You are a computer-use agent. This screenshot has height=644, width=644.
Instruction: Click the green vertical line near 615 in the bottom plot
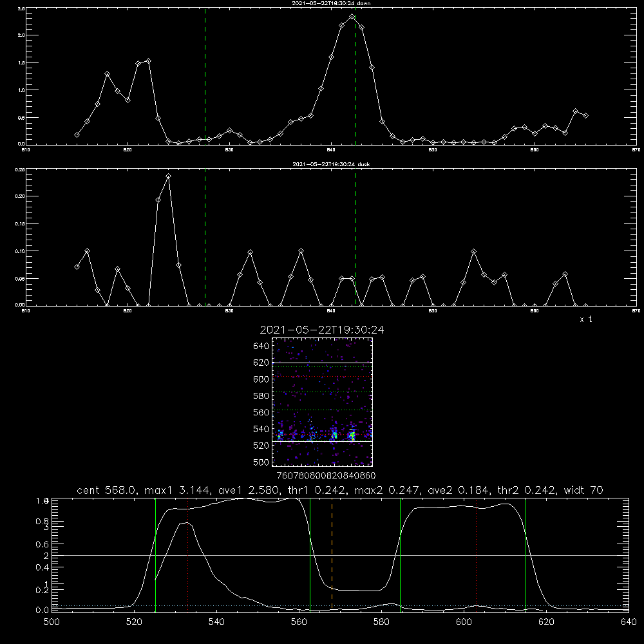click(526, 555)
